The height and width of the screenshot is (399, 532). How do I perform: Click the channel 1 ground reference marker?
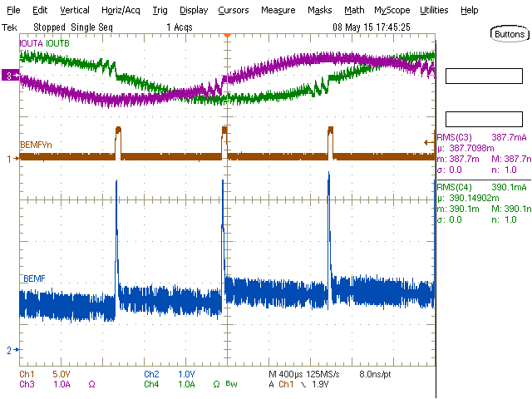[x=10, y=158]
